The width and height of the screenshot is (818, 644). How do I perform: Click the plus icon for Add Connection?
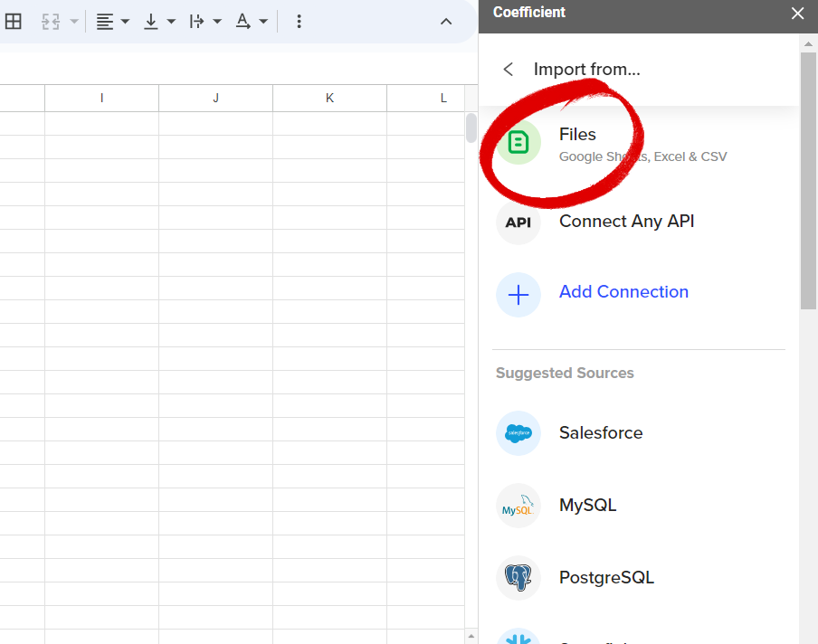(x=518, y=295)
